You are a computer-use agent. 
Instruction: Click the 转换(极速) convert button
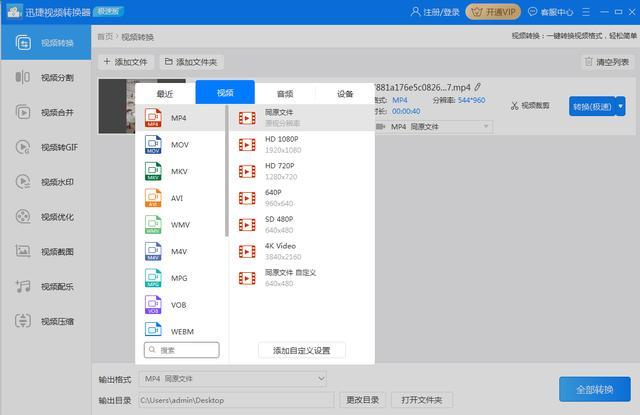tap(592, 106)
